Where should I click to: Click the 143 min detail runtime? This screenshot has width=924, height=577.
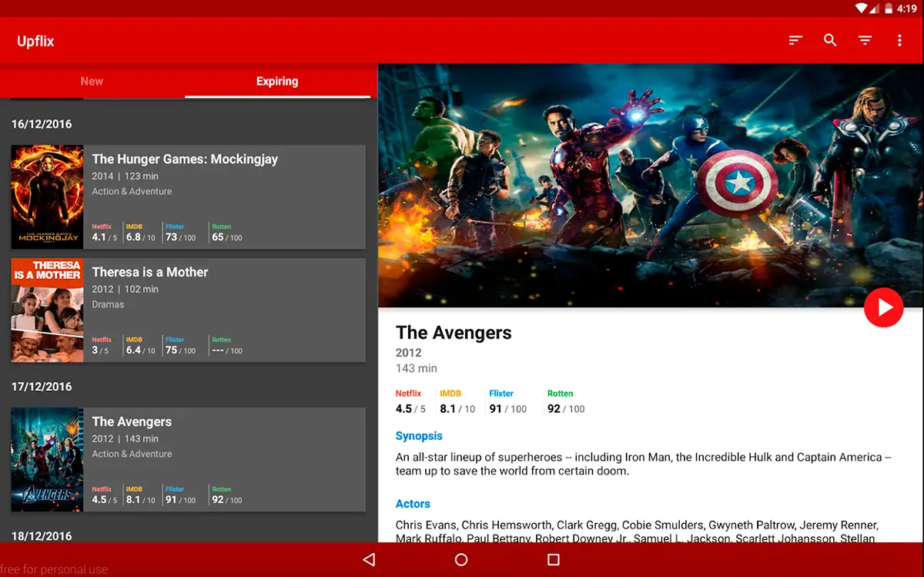[x=417, y=368]
